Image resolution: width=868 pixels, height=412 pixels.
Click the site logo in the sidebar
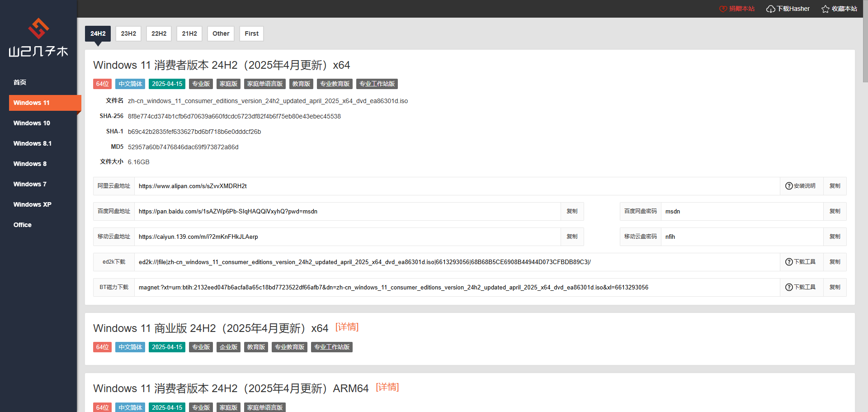pyautogui.click(x=38, y=38)
